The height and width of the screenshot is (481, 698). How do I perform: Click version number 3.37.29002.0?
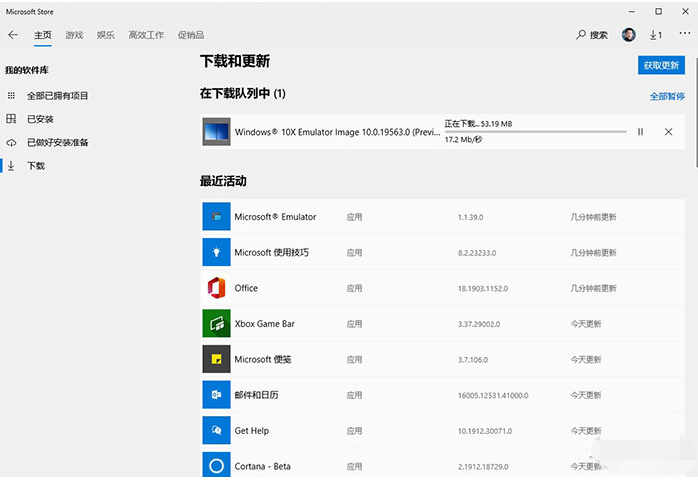click(x=479, y=324)
